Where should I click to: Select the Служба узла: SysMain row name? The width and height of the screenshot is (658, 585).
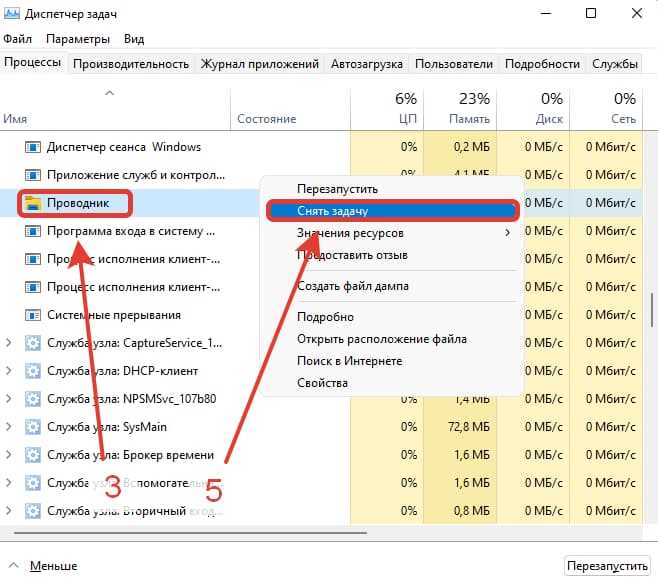(x=107, y=427)
